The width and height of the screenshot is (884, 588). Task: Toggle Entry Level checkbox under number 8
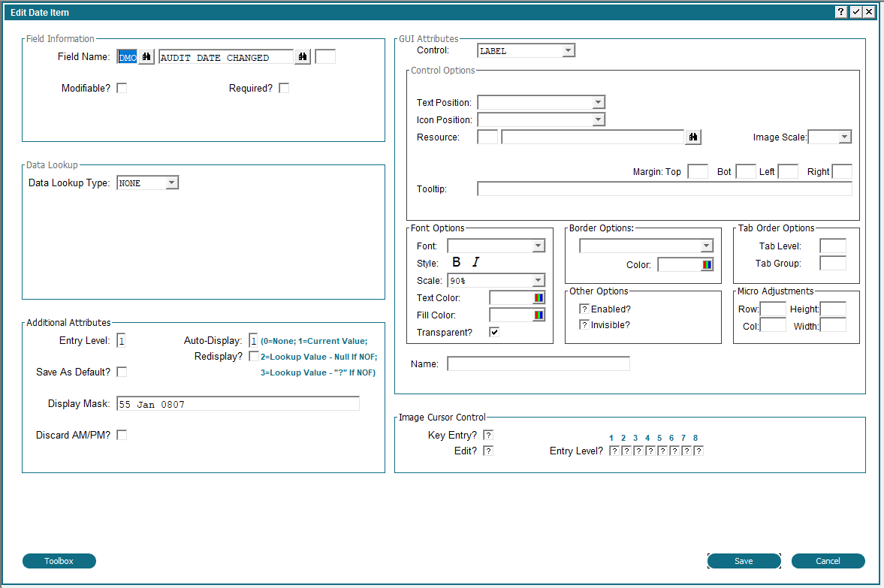pos(698,451)
